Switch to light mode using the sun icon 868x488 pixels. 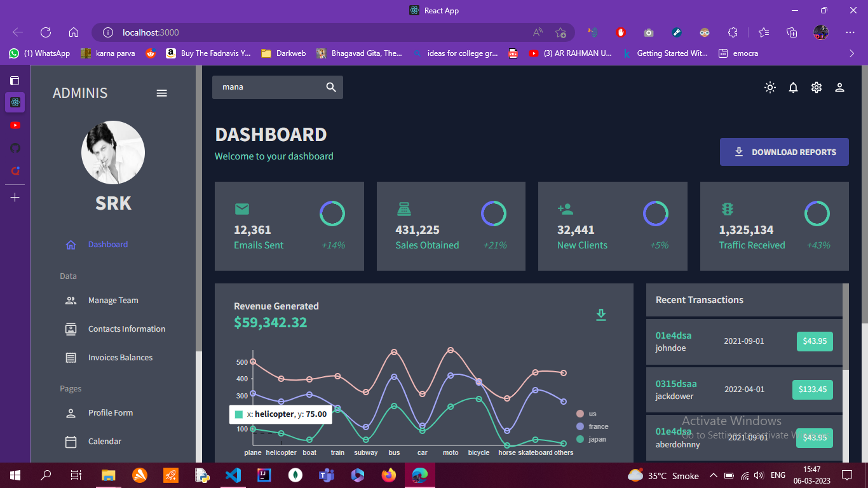[x=770, y=88]
